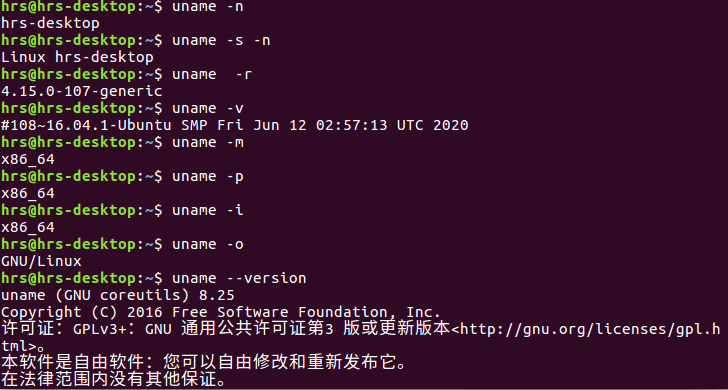Click the "在法律范围内没有其他保证" last line

coord(114,380)
